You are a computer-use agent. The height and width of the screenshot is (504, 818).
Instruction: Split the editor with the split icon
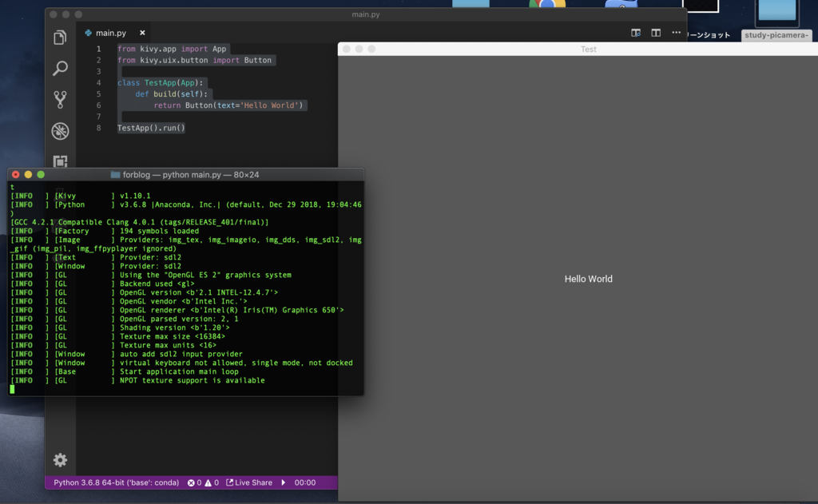656,33
